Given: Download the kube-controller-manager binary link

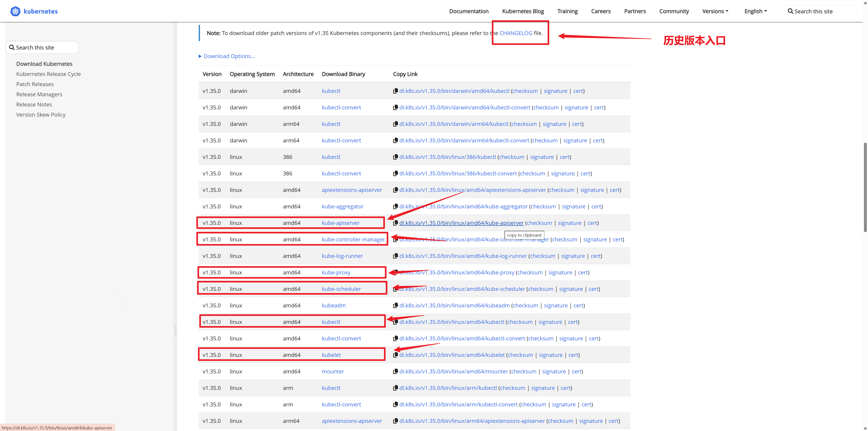Looking at the screenshot, I should pos(353,240).
